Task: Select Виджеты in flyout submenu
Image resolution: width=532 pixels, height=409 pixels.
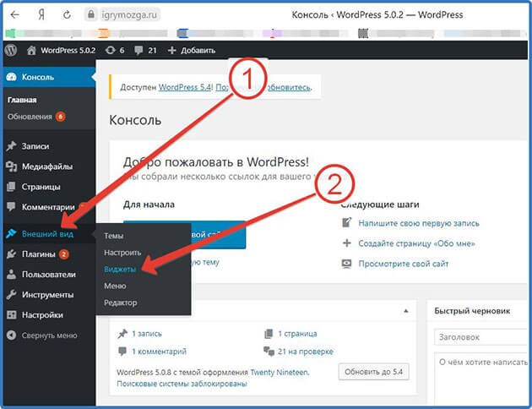Action: (x=120, y=270)
